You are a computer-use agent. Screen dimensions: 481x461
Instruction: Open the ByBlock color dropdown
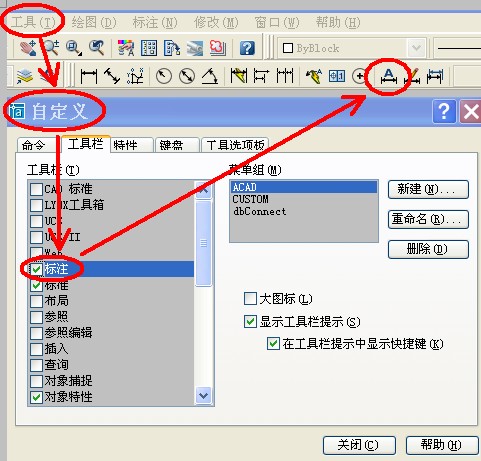pos(416,48)
